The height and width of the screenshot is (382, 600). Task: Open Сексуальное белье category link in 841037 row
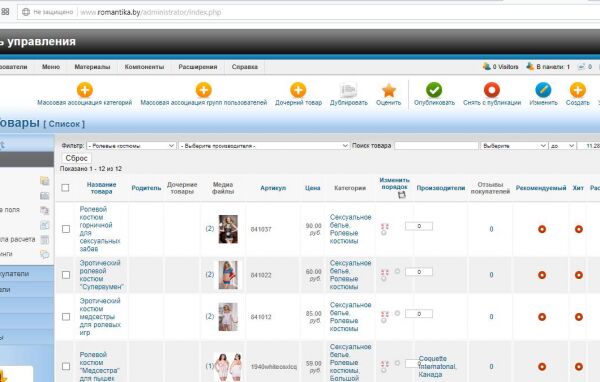point(350,221)
